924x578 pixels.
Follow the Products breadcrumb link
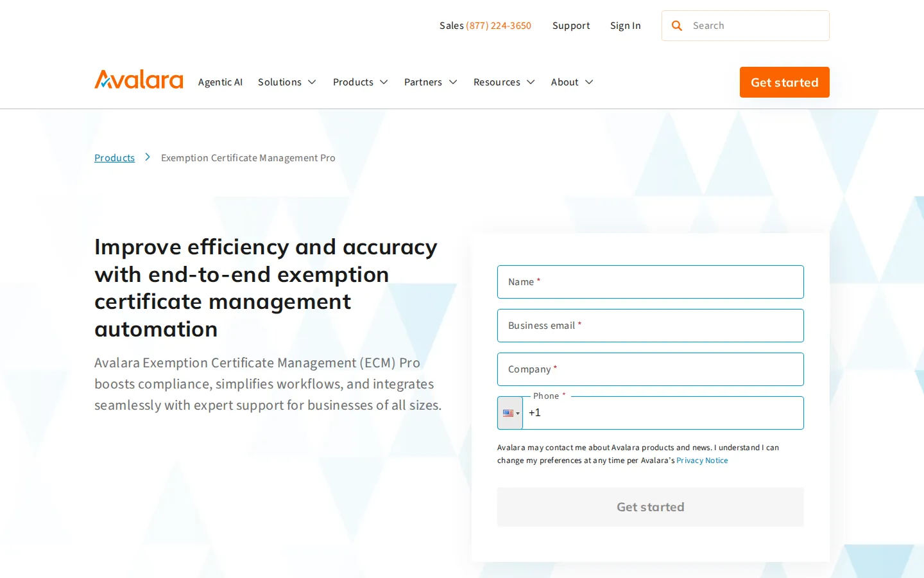pyautogui.click(x=114, y=158)
